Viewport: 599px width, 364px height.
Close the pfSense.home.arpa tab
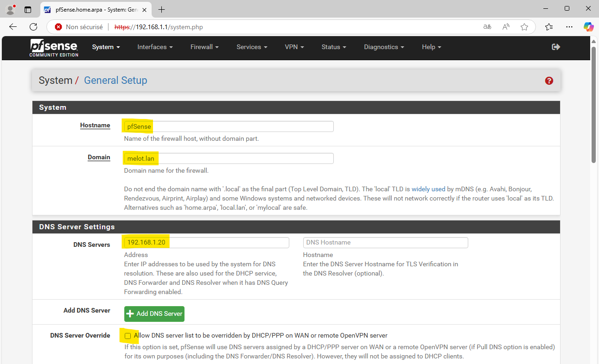tap(145, 9)
